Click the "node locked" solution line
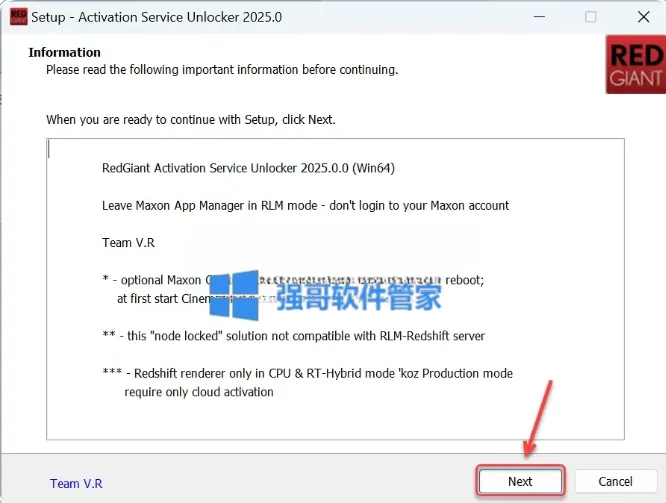666x503 pixels. pos(293,336)
